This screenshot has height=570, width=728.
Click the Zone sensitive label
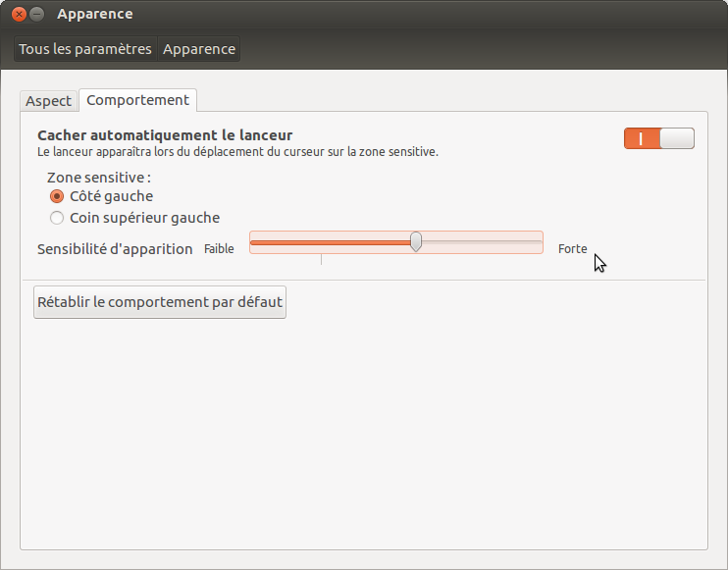(99, 178)
